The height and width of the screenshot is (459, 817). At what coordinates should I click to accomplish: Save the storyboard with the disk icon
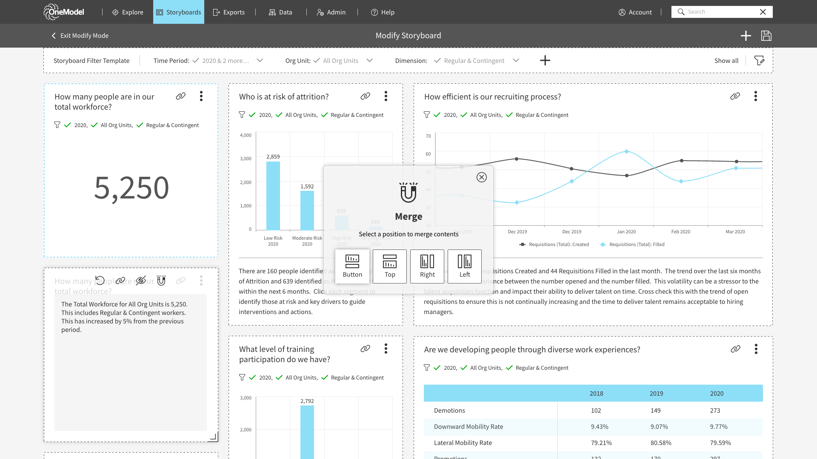[x=766, y=35]
